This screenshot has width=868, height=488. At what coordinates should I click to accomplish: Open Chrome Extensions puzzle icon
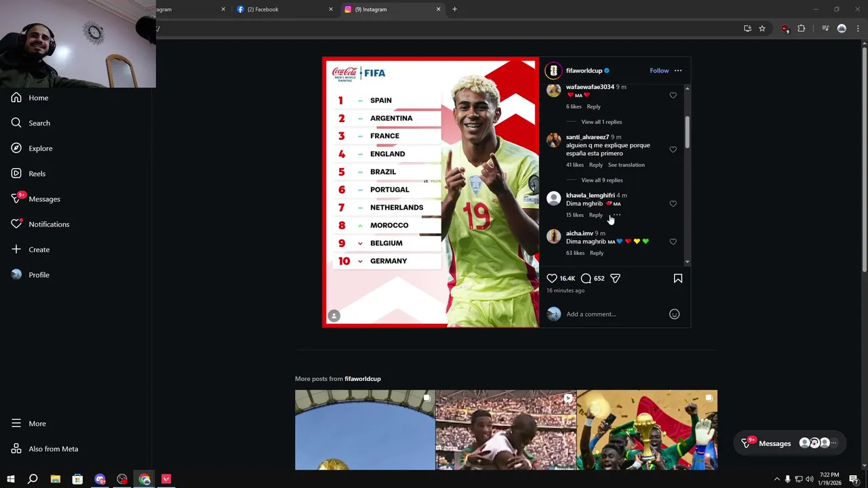tap(802, 28)
